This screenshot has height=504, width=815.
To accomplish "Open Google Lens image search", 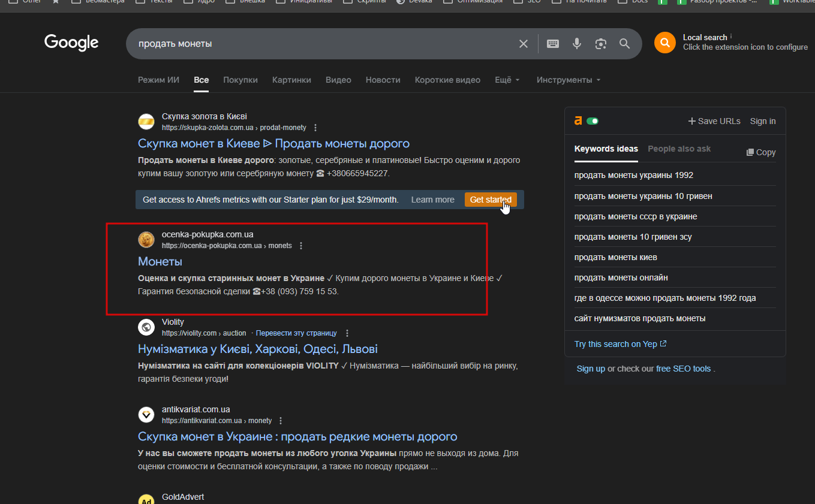I will [601, 44].
